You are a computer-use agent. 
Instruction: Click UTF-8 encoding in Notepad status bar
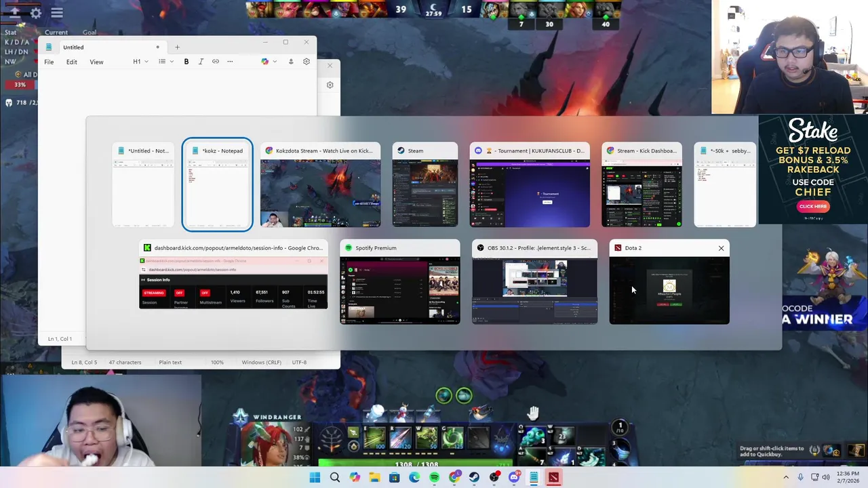[x=299, y=363]
